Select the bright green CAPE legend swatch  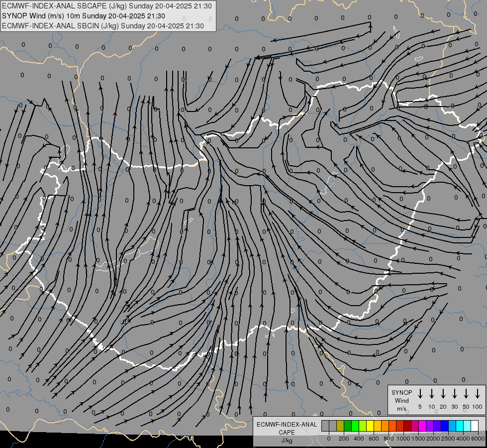[355, 426]
